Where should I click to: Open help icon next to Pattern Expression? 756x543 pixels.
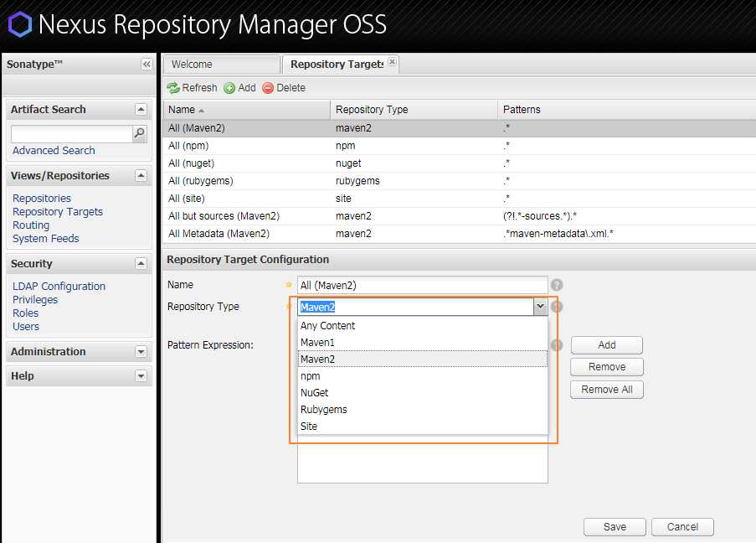pos(557,345)
